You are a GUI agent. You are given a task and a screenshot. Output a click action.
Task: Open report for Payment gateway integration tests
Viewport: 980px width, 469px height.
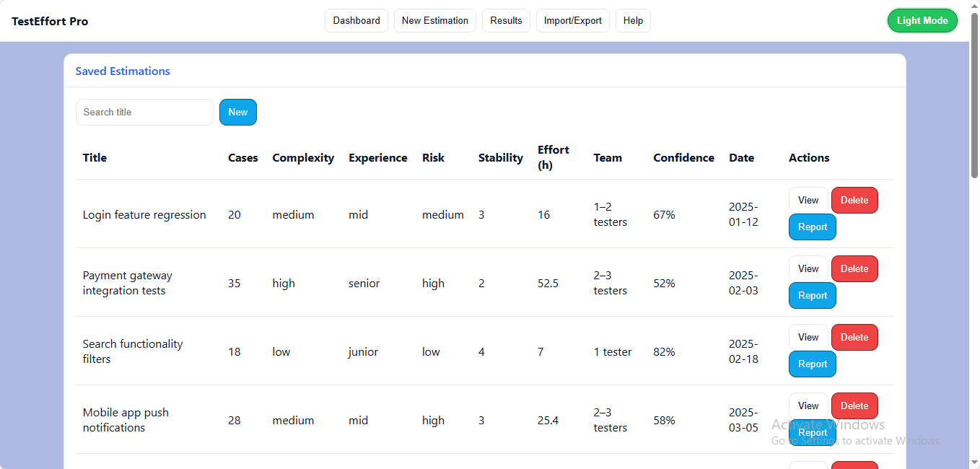click(x=812, y=296)
